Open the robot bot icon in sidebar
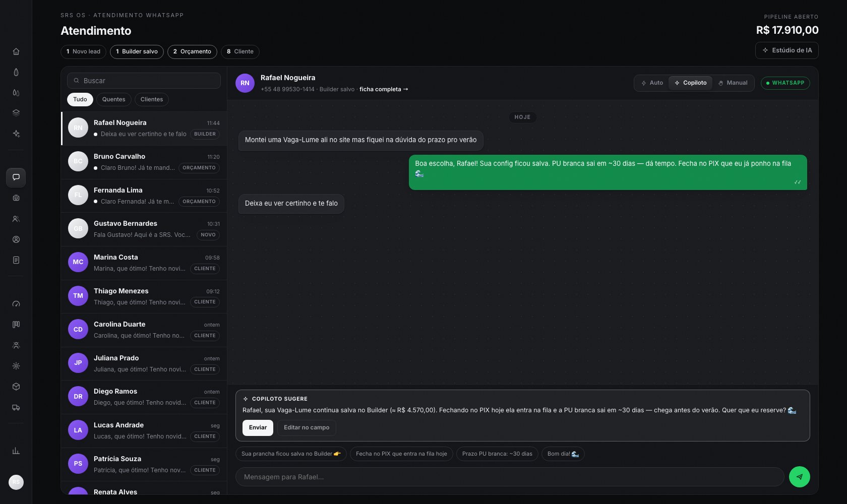The width and height of the screenshot is (847, 504). (x=16, y=198)
